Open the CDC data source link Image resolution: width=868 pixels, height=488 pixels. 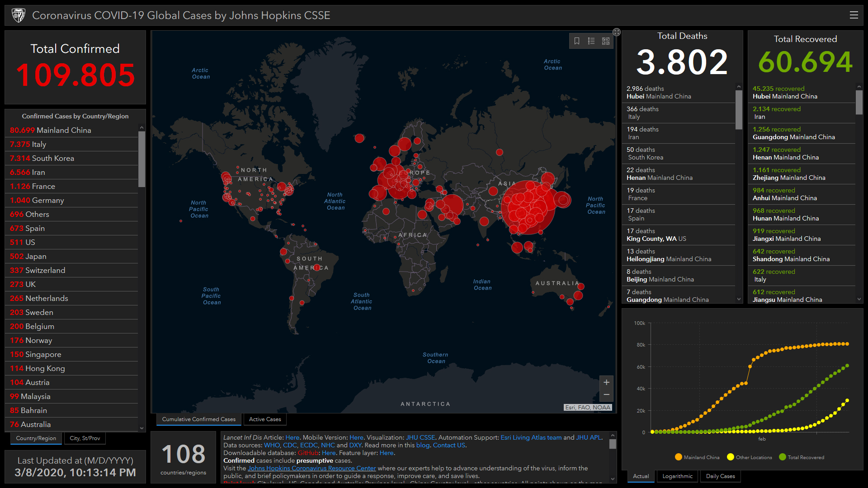pos(290,445)
